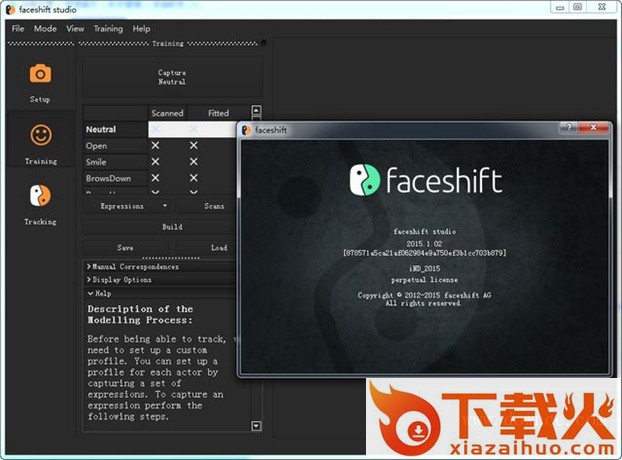The height and width of the screenshot is (460, 622).
Task: Select the Open expression row
Action: click(x=115, y=146)
